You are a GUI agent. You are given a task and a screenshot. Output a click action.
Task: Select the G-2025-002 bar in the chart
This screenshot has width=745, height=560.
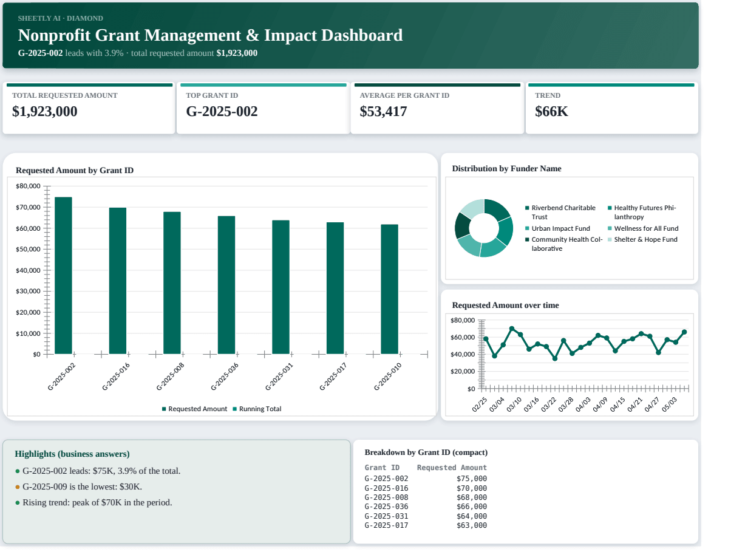click(x=63, y=275)
